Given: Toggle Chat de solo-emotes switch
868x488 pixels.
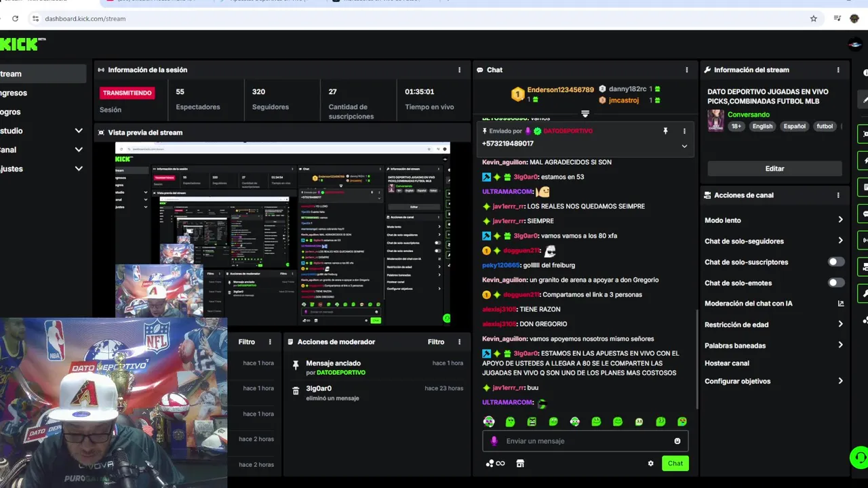Looking at the screenshot, I should 836,283.
